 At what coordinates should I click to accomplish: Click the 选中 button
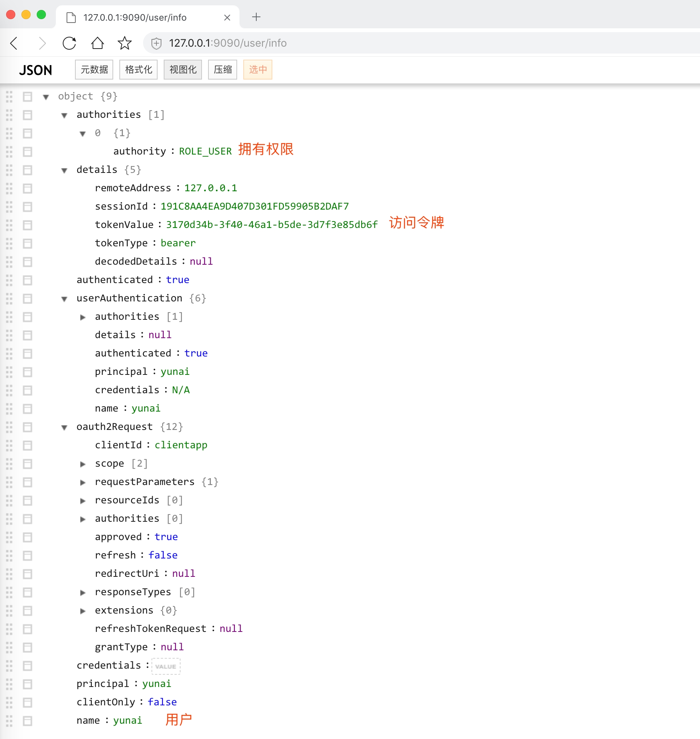(258, 70)
